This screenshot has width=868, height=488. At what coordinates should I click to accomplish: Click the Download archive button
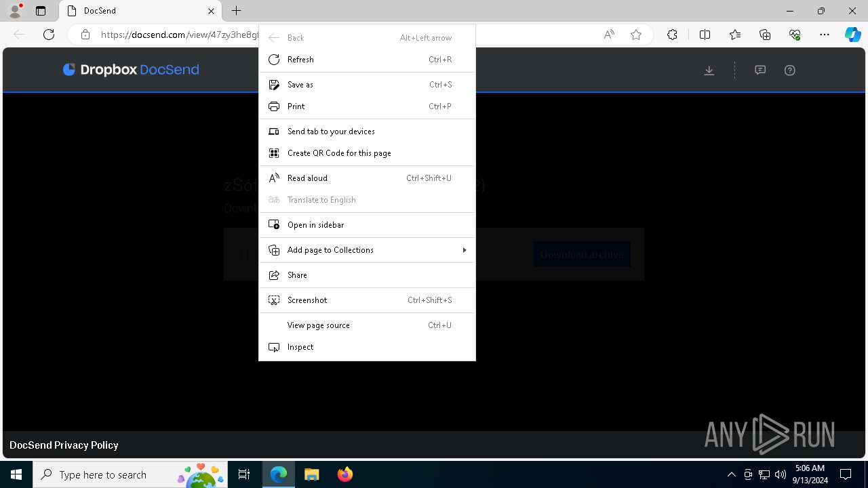click(582, 254)
